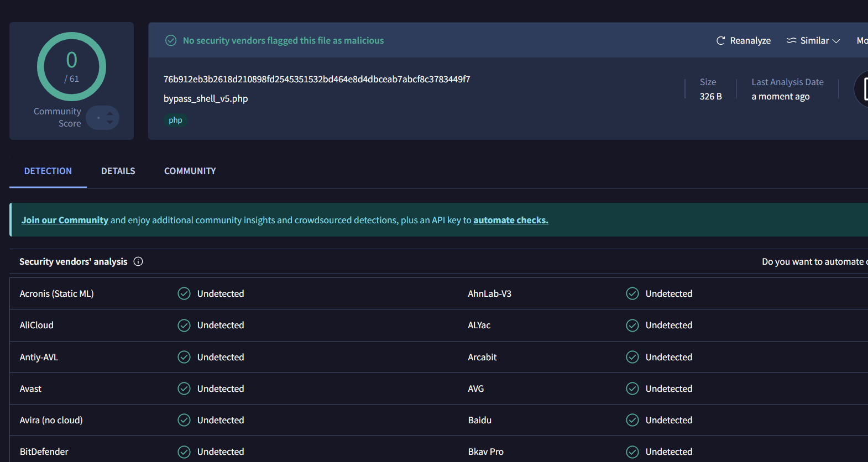Switch to the DETAILS tab
The height and width of the screenshot is (462, 868).
point(118,171)
